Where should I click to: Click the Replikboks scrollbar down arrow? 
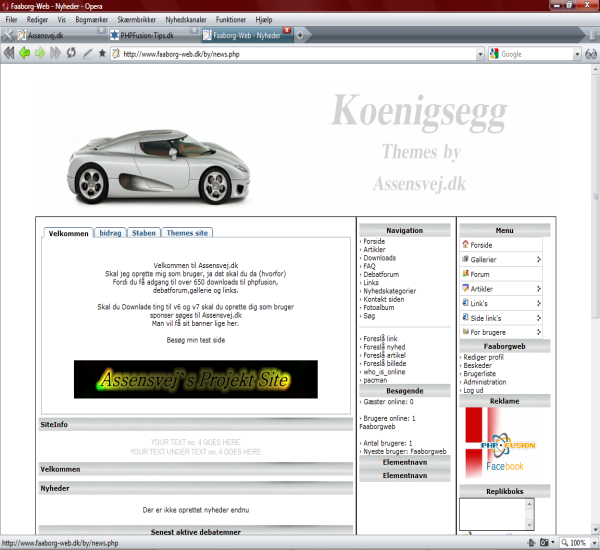click(530, 525)
